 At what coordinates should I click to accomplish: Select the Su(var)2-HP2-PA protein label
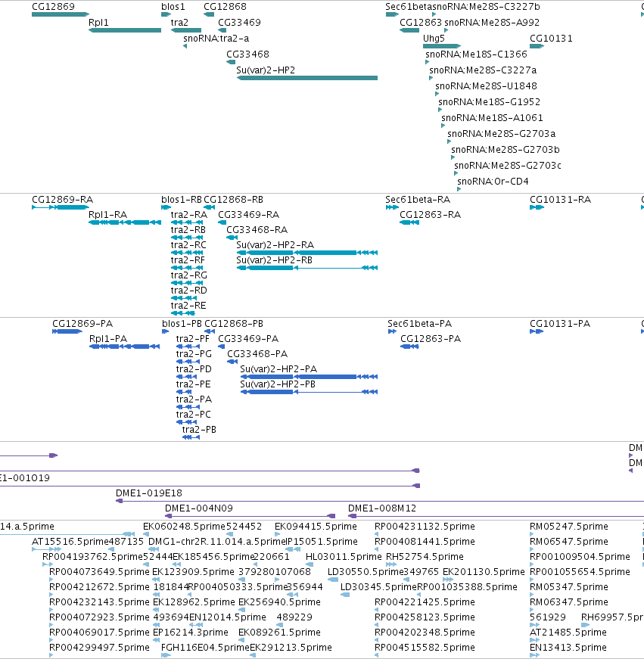pyautogui.click(x=278, y=369)
